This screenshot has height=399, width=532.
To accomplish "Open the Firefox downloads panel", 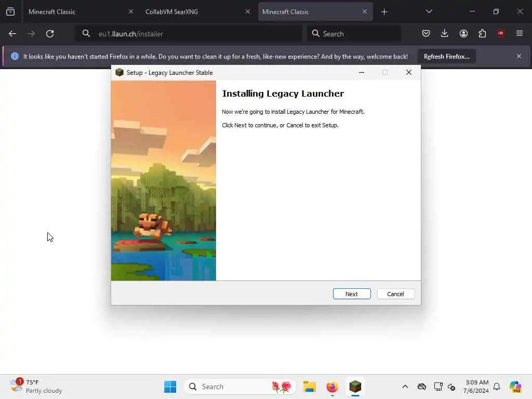I will pyautogui.click(x=445, y=33).
